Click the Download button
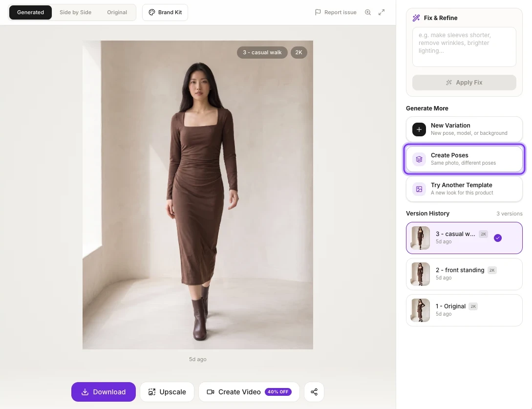This screenshot has height=409, width=532. tap(104, 392)
